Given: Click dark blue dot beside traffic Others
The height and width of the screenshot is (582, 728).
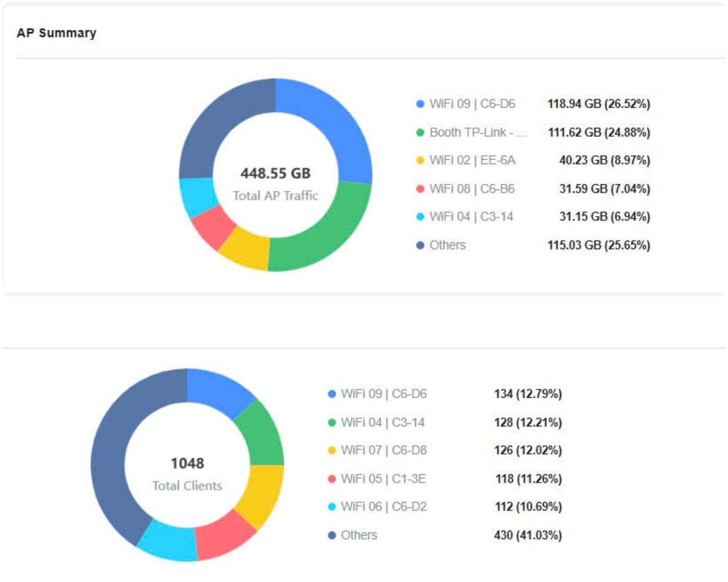Looking at the screenshot, I should click(x=420, y=245).
